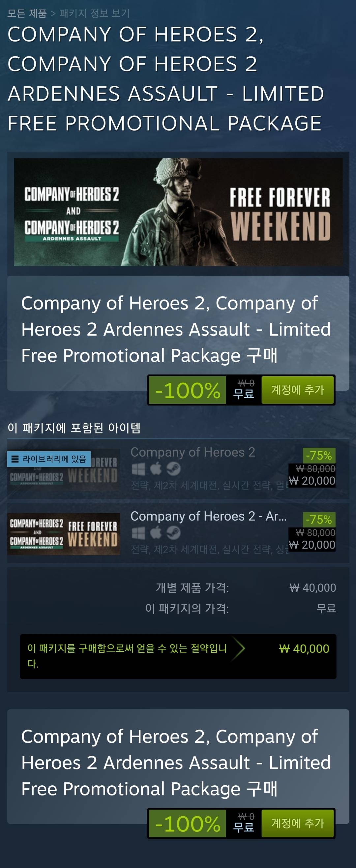Click Windows icon under Company of Heroes 2
Image resolution: width=356 pixels, height=868 pixels.
(x=138, y=469)
